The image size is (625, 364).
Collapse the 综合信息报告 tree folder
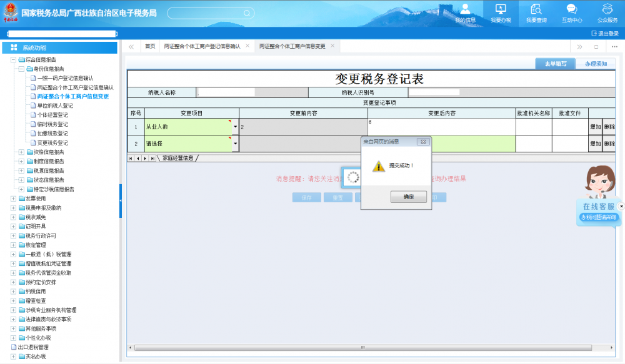13,60
